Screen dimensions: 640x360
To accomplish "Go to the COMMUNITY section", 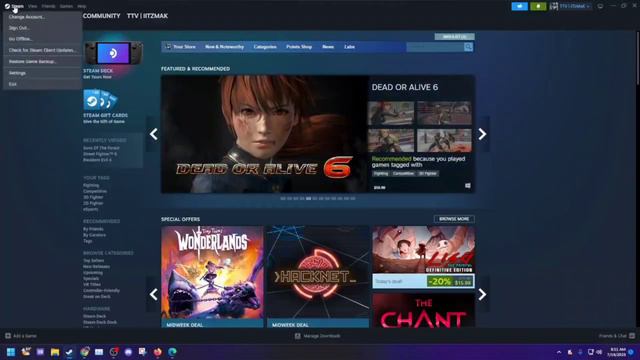I will point(102,16).
